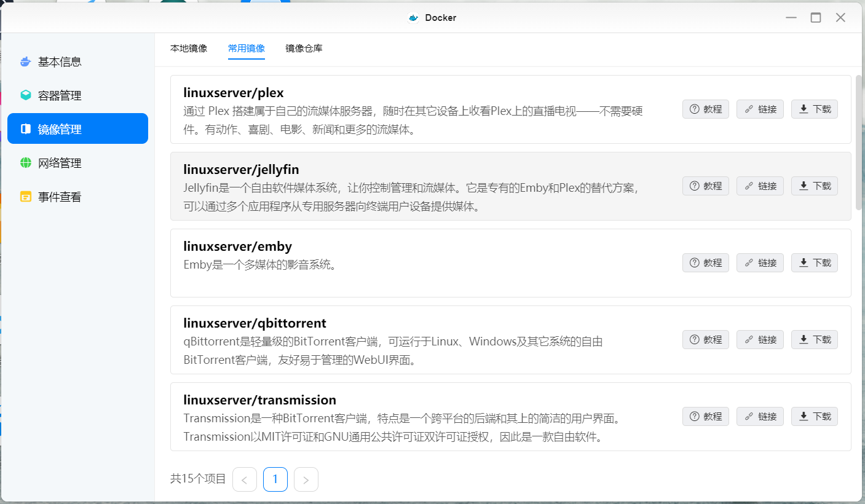Select the 常用镜像 tab
The height and width of the screenshot is (504, 865).
click(246, 48)
